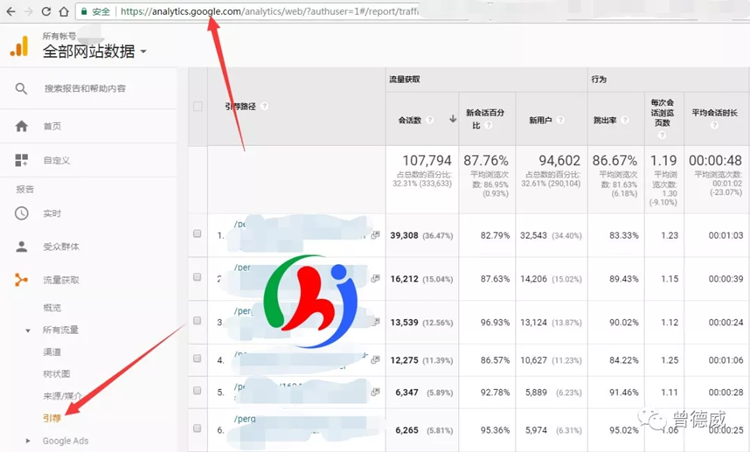Open external link icon in row 2

375,278
